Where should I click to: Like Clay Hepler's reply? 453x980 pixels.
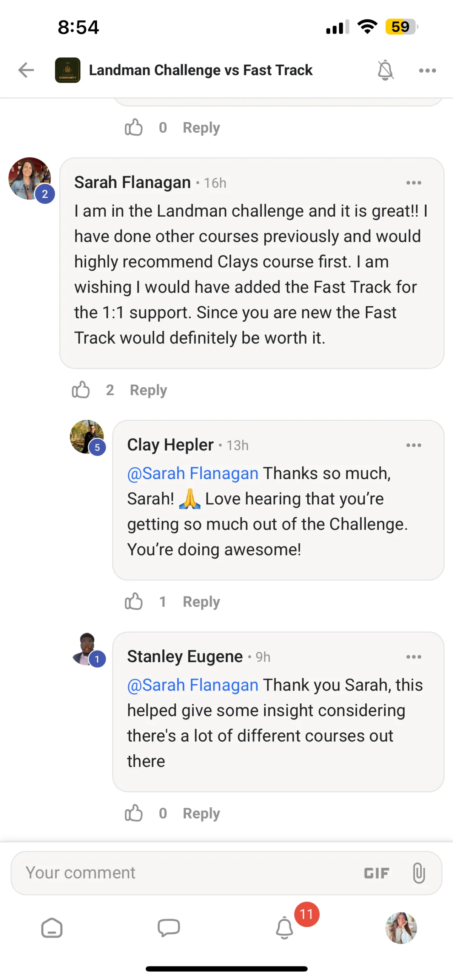[134, 601]
